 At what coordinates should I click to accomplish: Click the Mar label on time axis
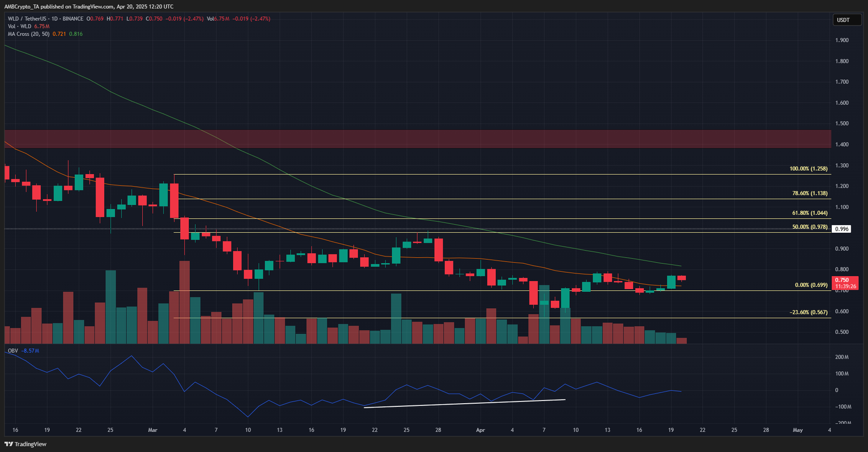pos(153,430)
